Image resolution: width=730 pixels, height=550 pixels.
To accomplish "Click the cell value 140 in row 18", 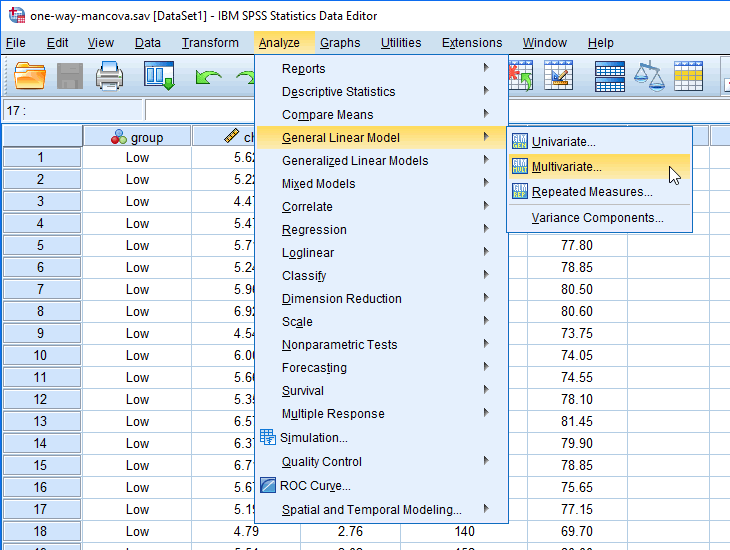I will click(464, 531).
